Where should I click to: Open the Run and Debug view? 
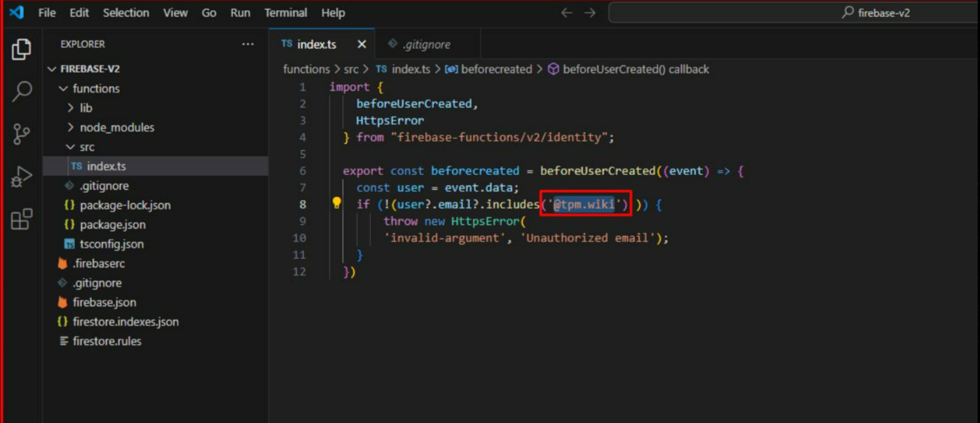21,177
